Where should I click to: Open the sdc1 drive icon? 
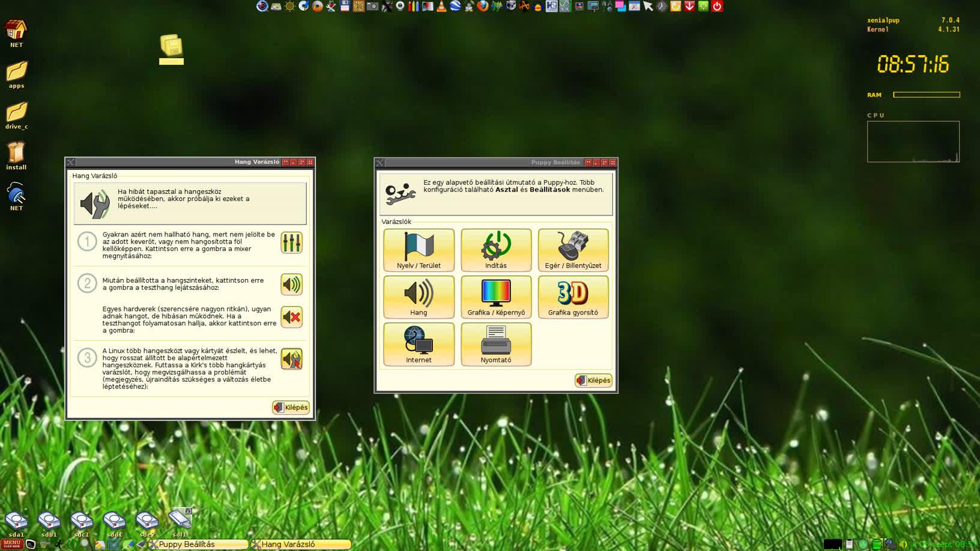coord(81,523)
